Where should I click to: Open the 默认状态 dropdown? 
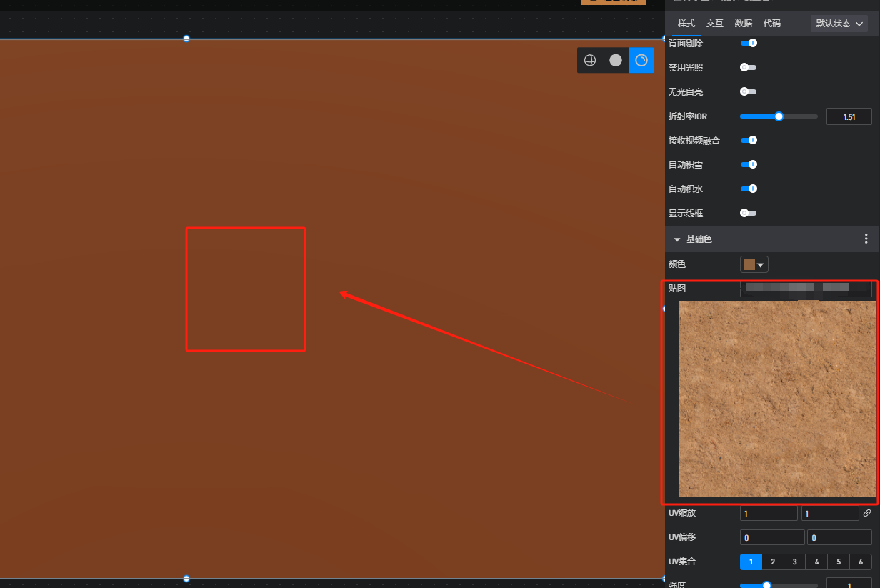[839, 24]
